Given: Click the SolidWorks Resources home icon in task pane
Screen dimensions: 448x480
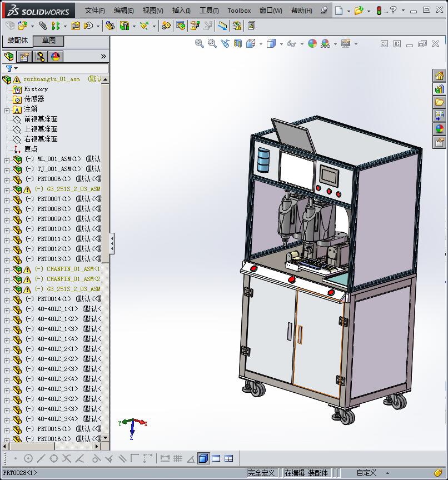Looking at the screenshot, I should click(x=439, y=76).
